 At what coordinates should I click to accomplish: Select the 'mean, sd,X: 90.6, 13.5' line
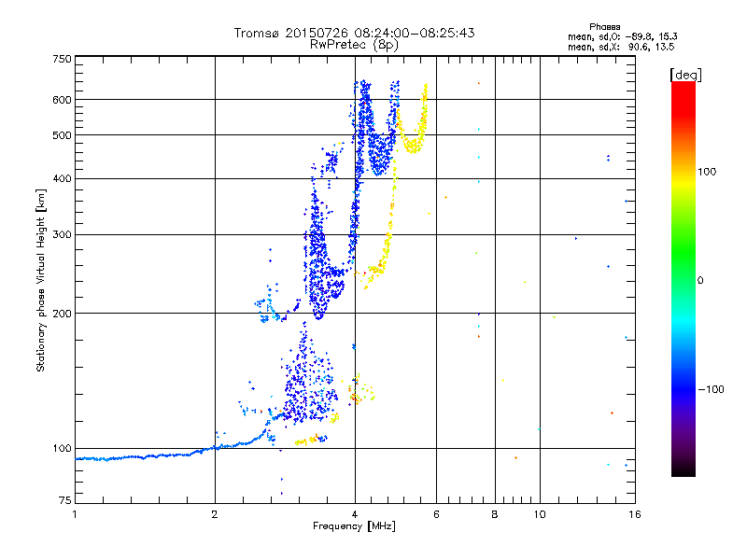tap(621, 47)
